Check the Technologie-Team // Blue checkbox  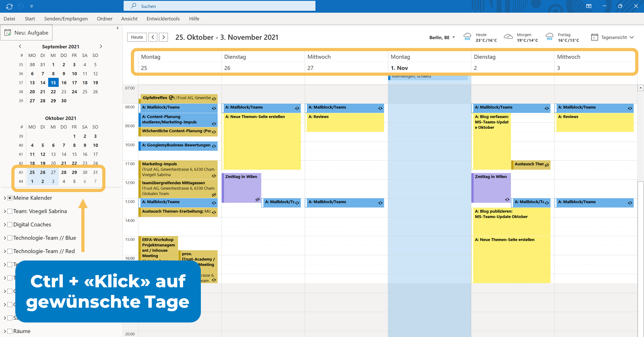click(10, 238)
